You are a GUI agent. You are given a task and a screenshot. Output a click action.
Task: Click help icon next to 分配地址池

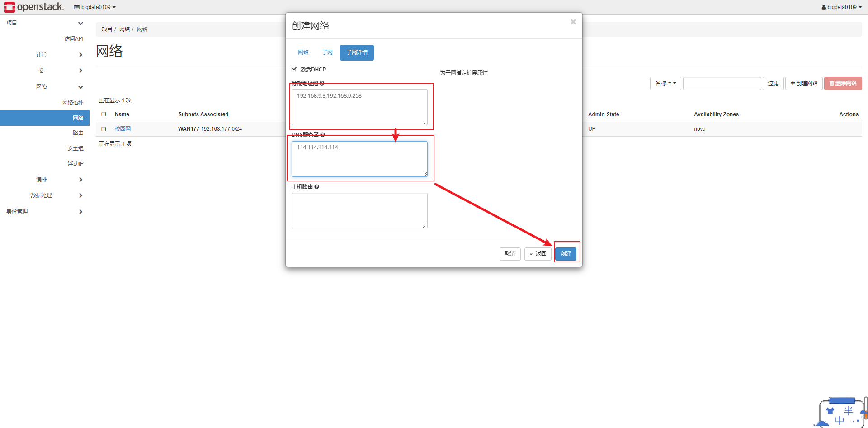click(322, 83)
